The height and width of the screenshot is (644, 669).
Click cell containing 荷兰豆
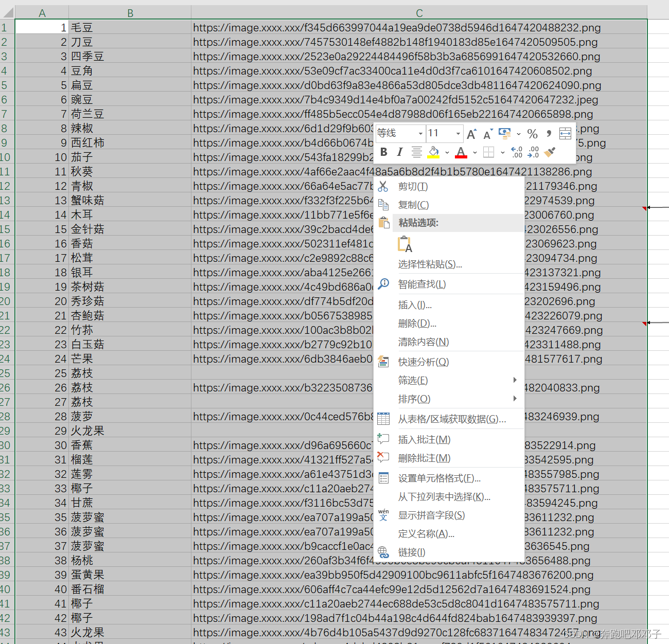pyautogui.click(x=130, y=114)
